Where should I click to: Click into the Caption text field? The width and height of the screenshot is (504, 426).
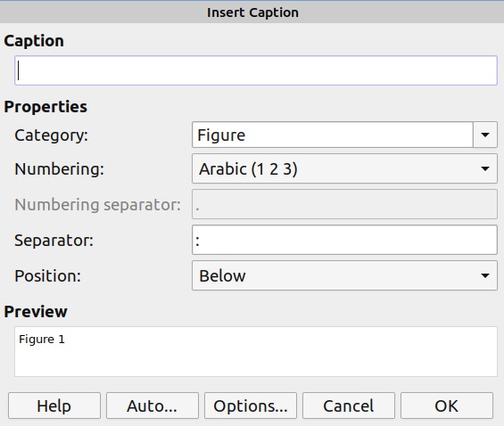pyautogui.click(x=256, y=70)
